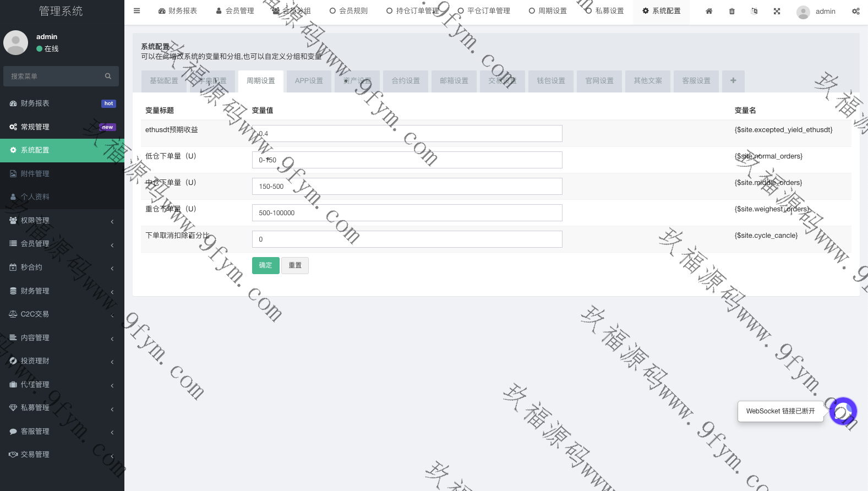This screenshot has height=491, width=868.
Task: Click the trash icon to clear cache
Action: [731, 11]
